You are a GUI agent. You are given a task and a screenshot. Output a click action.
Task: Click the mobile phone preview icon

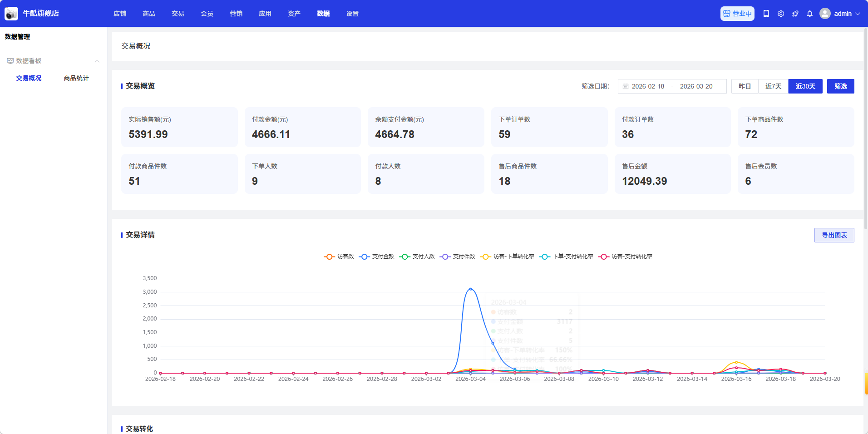point(766,14)
